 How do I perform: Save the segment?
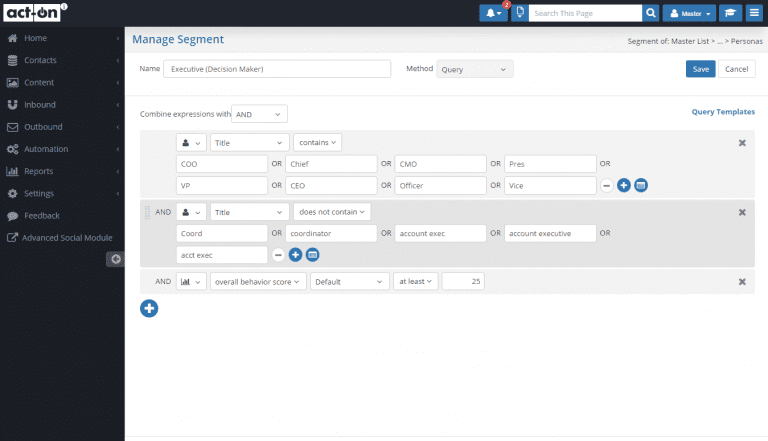[x=700, y=69]
